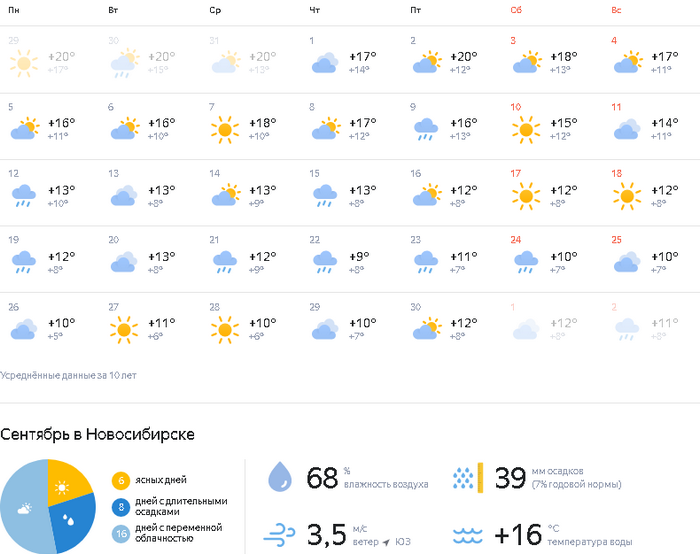Click the rain cloud icon for September 9
Screen dimensions: 700x554
pyautogui.click(x=426, y=129)
